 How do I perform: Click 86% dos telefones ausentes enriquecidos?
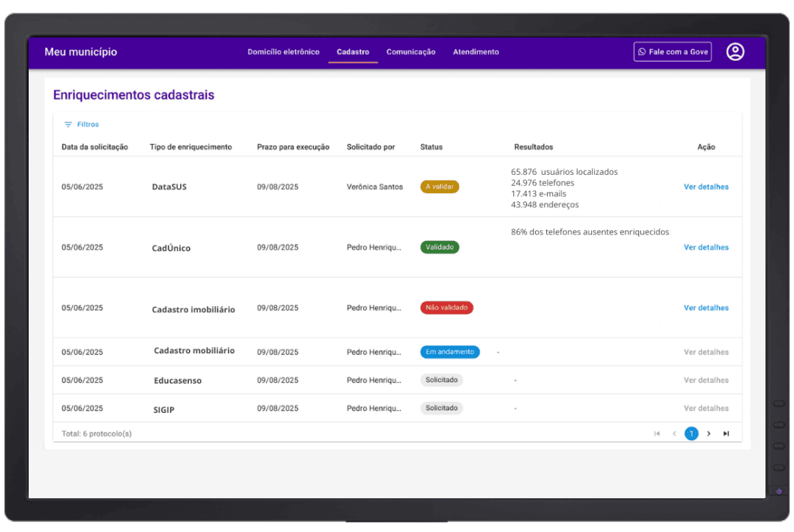click(590, 232)
